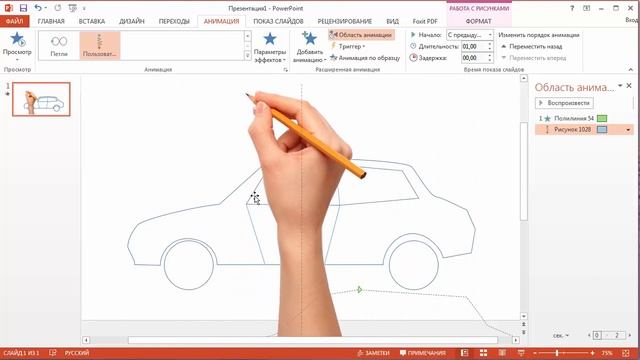
Task: Switch to the ГЛАВНАЯ tab
Action: click(x=51, y=21)
